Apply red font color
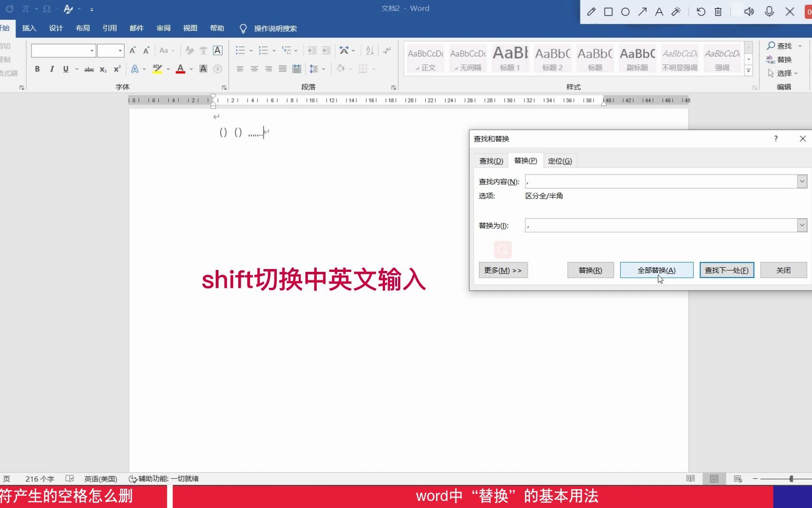Image resolution: width=812 pixels, height=508 pixels. 180,69
